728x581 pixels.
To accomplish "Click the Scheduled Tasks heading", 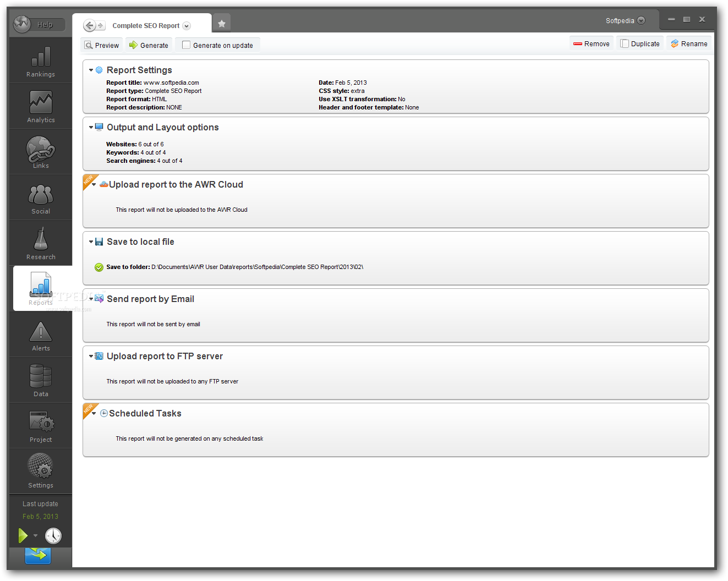I will click(145, 413).
